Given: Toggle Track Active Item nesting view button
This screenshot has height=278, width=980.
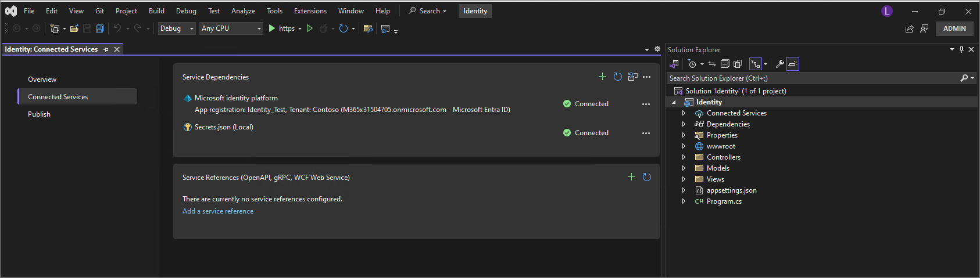Looking at the screenshot, I should tap(756, 64).
